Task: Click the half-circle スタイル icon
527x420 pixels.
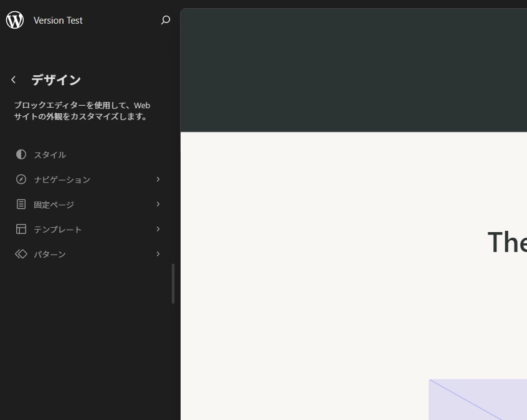Action: click(21, 154)
